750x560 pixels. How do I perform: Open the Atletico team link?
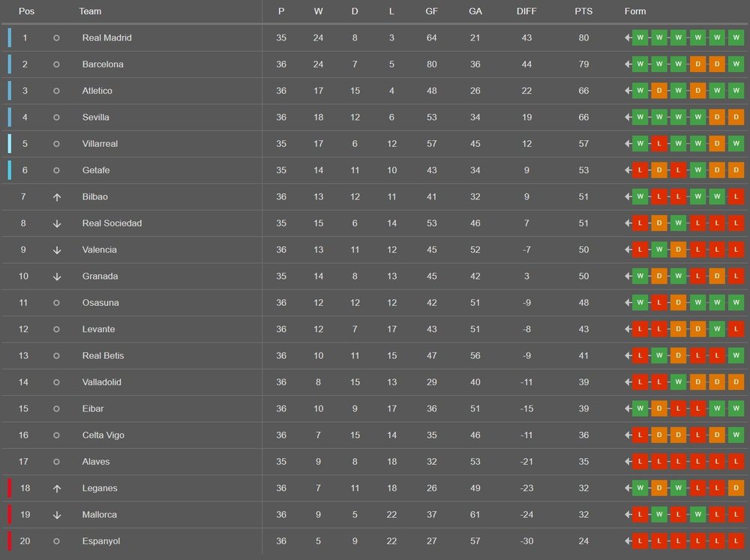coord(97,91)
